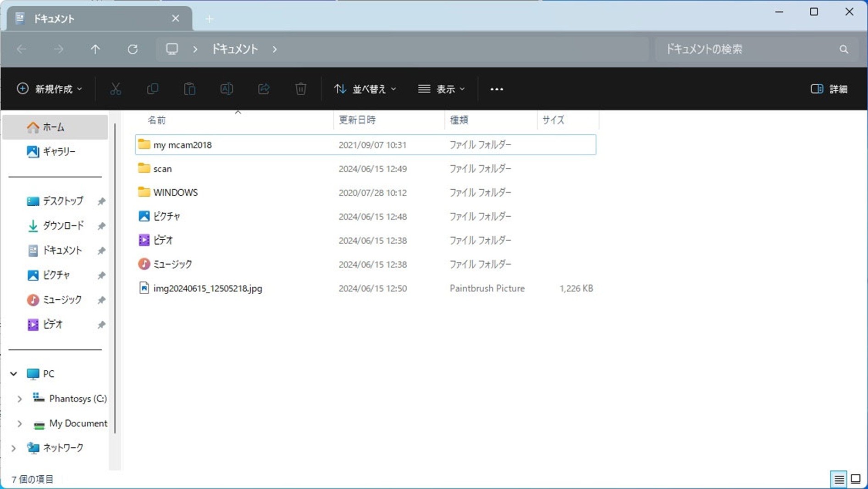Open the search icon in the search box
868x489 pixels.
coord(844,49)
